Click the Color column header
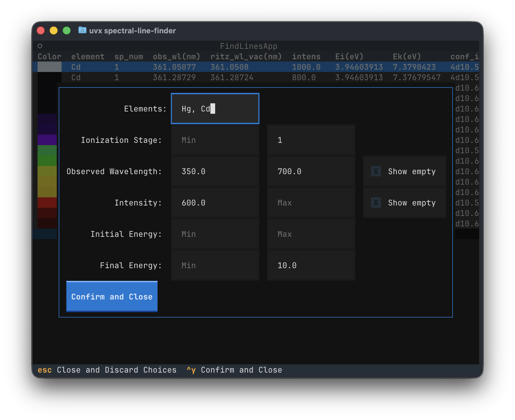This screenshot has width=515, height=420. click(49, 56)
